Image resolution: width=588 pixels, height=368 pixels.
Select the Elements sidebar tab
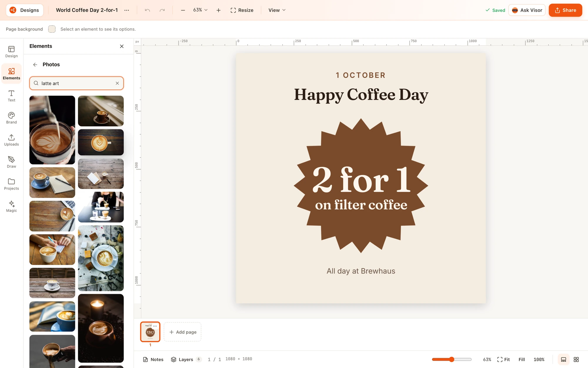click(11, 74)
